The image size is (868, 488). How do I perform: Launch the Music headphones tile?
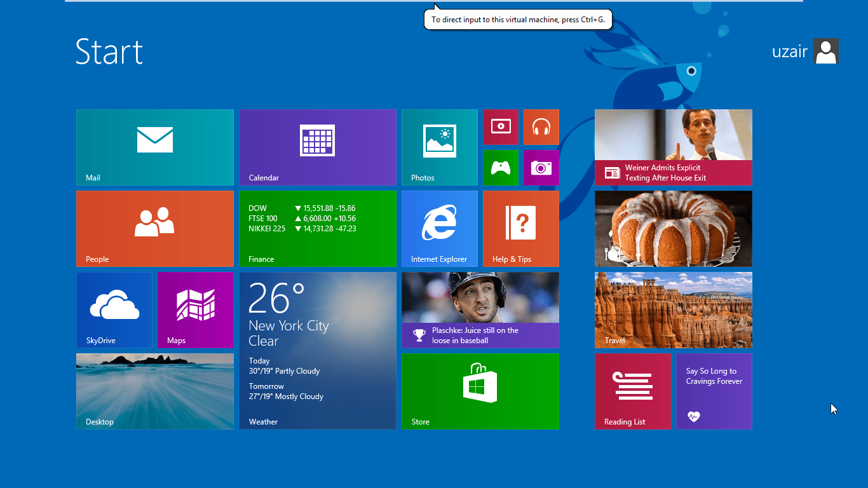[x=541, y=127]
